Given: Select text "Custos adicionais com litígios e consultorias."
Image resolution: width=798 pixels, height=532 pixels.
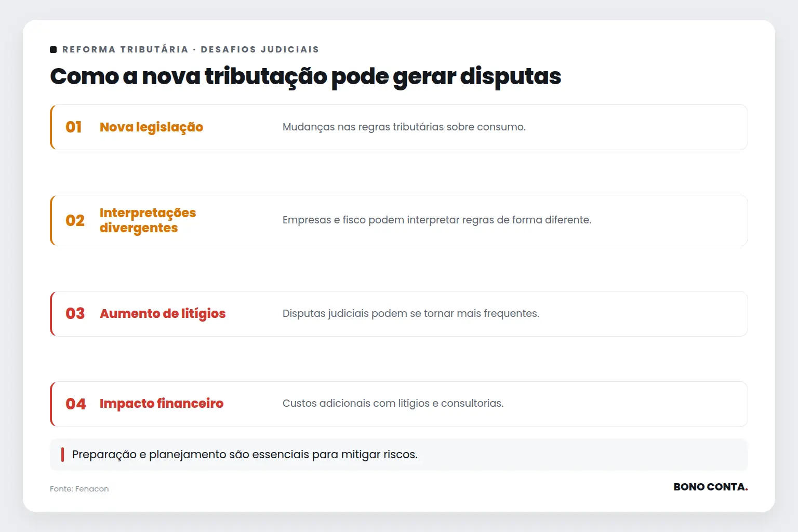Looking at the screenshot, I should click(x=393, y=404).
